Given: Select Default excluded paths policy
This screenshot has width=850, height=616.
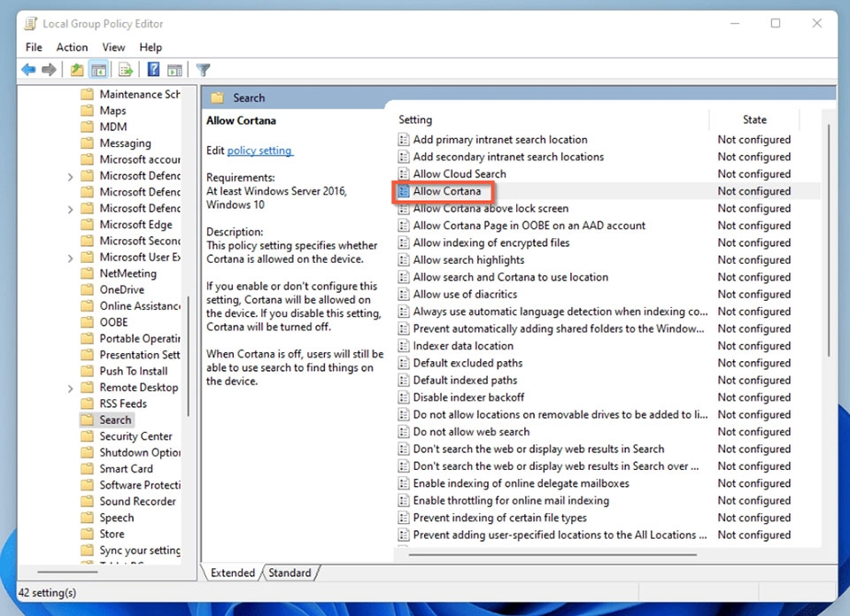Looking at the screenshot, I should 467,363.
